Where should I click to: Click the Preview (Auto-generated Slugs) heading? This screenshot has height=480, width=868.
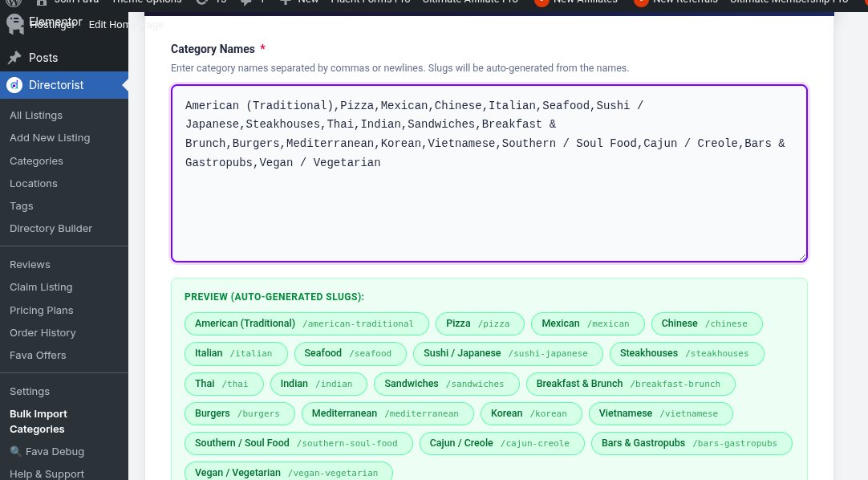274,297
